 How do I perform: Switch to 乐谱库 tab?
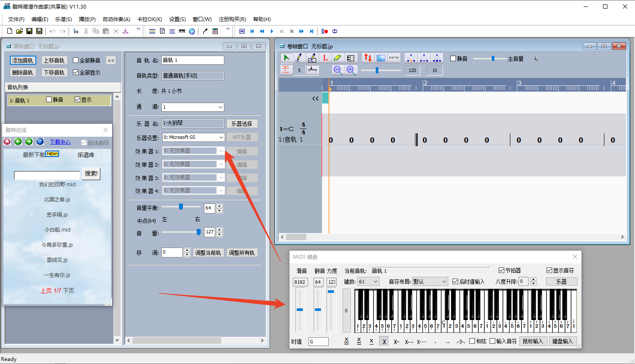[x=86, y=155]
